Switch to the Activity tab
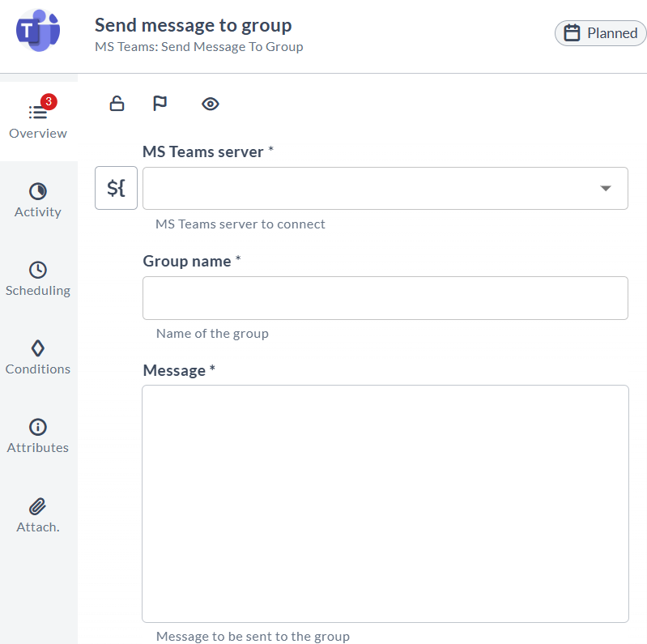Viewport: 647px width, 644px height. 38,201
